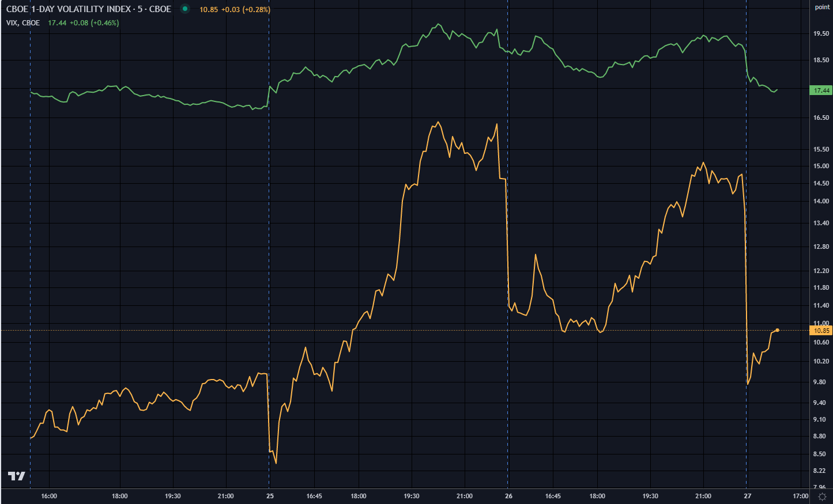
Task: Click the 11.80 price axis label
Action: point(821,287)
